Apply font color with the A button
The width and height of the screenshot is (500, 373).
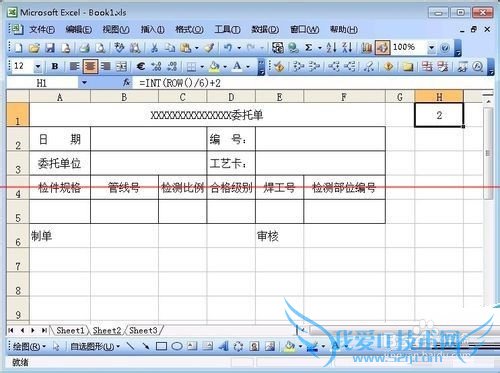(x=237, y=66)
